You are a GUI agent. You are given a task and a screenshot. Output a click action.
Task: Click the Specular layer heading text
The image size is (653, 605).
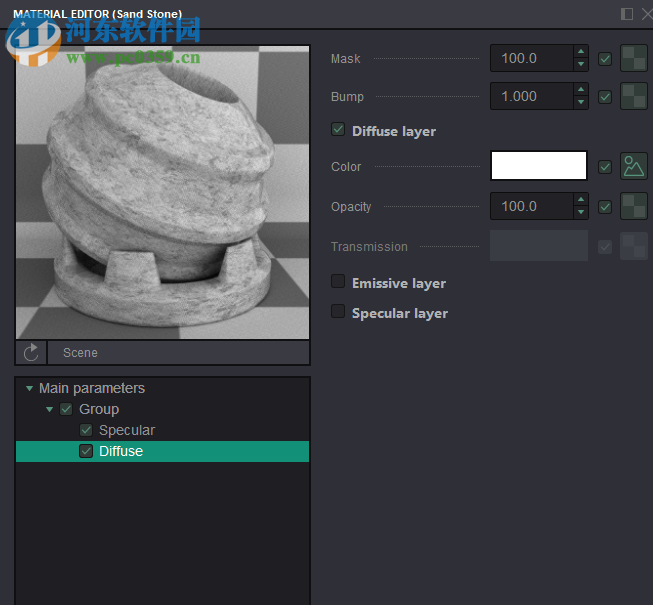coord(400,314)
